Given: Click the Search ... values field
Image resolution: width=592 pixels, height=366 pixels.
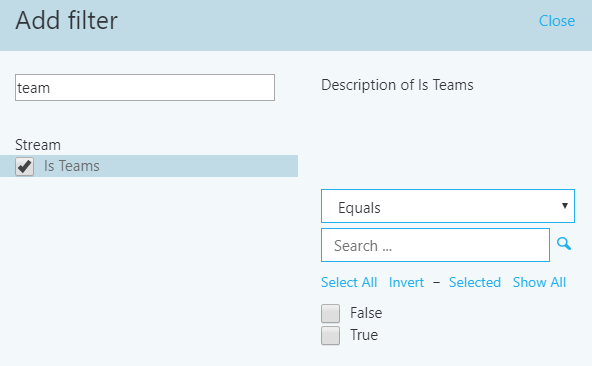Looking at the screenshot, I should pos(435,245).
